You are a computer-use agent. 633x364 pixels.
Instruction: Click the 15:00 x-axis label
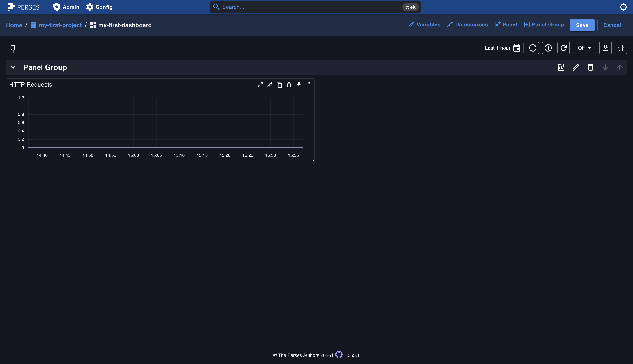coord(133,155)
